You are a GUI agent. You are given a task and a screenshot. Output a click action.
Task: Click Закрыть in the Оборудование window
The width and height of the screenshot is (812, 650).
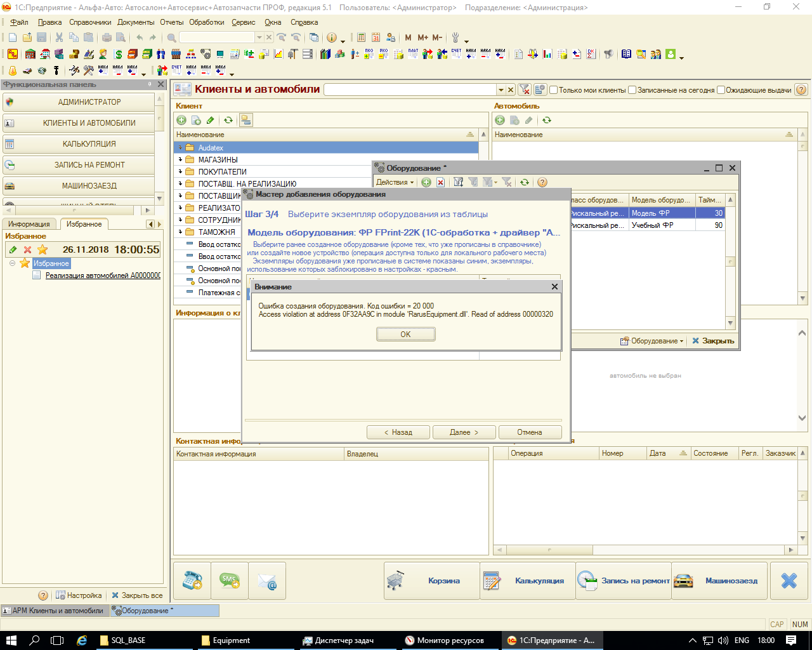(713, 341)
